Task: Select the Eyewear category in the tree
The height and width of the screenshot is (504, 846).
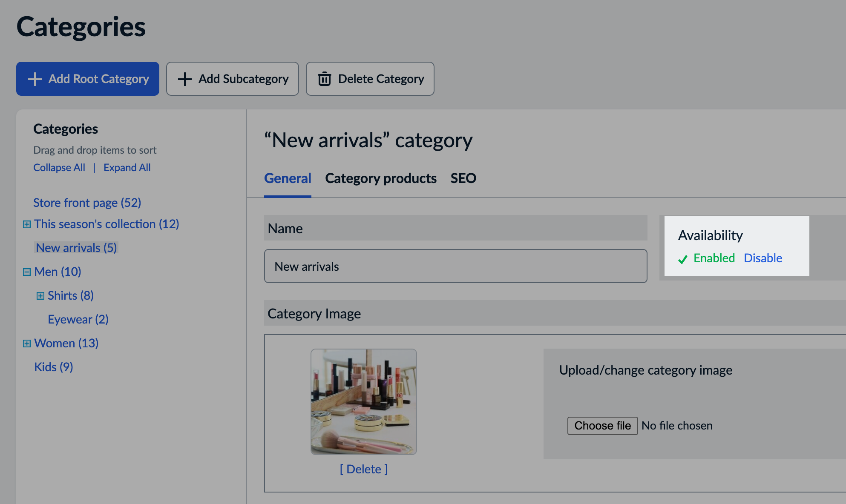Action: tap(78, 319)
